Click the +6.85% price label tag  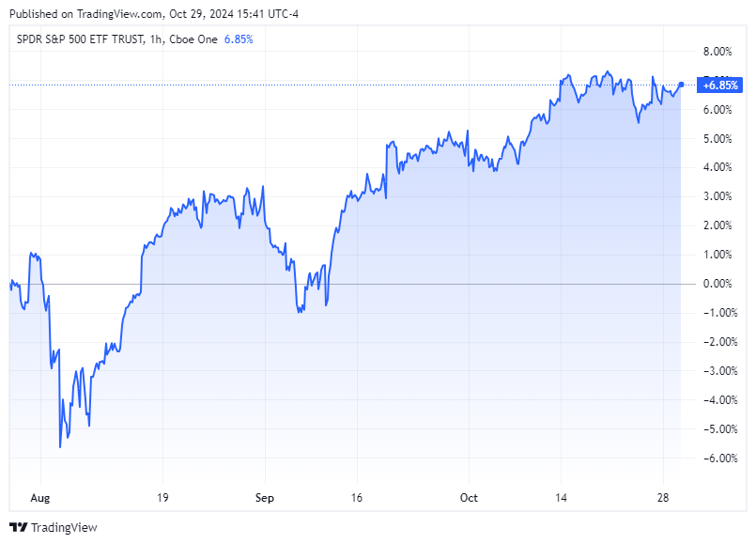point(719,85)
